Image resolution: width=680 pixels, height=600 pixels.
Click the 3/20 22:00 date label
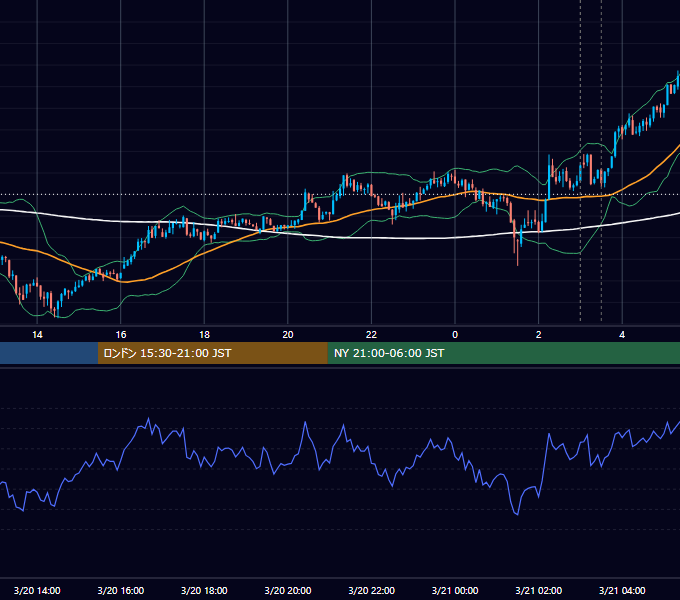[x=372, y=590]
